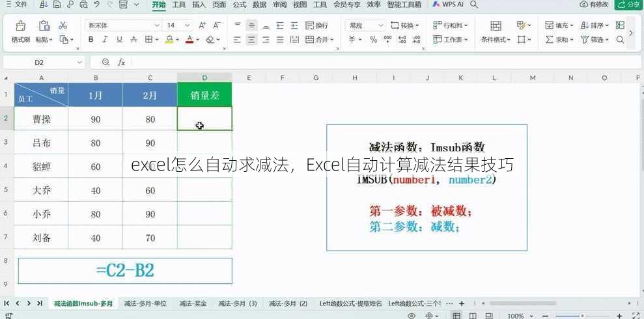Expand the ribbon overflow chevron on the right

pos(632,33)
